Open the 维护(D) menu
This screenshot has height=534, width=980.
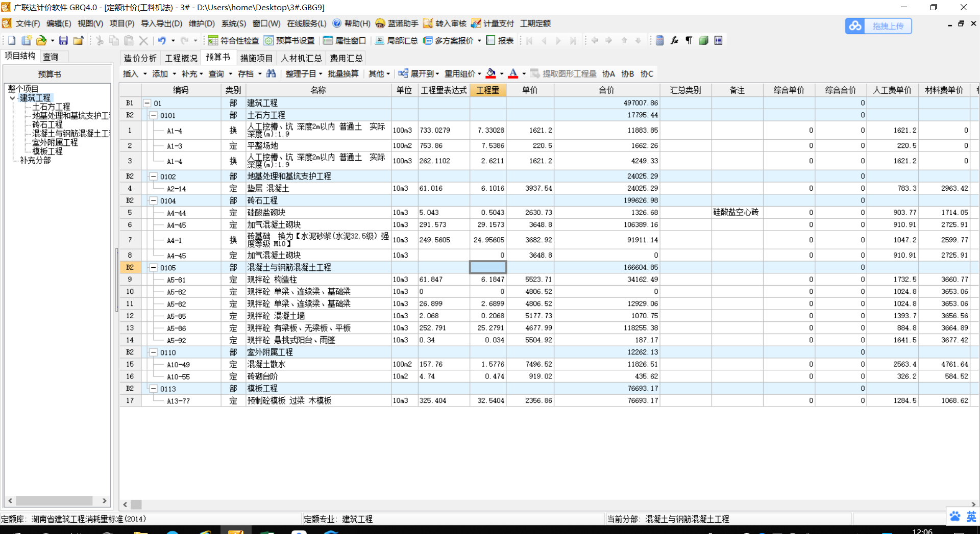(202, 23)
